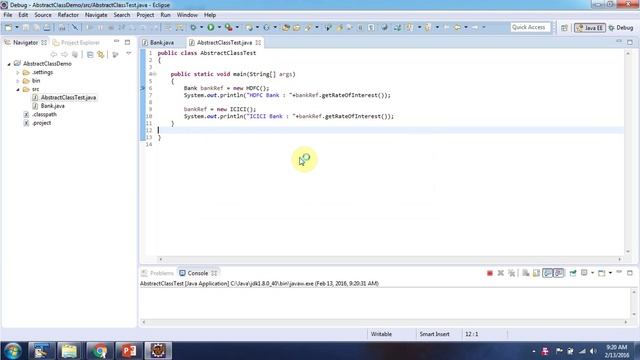Open the Window menu
Screen dimensions: 640x360
187,15
